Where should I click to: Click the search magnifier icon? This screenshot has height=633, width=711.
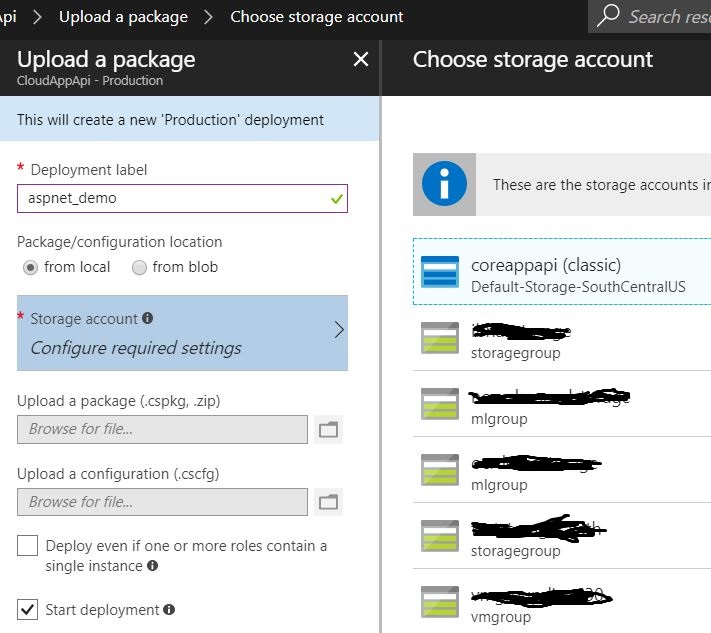pyautogui.click(x=608, y=16)
